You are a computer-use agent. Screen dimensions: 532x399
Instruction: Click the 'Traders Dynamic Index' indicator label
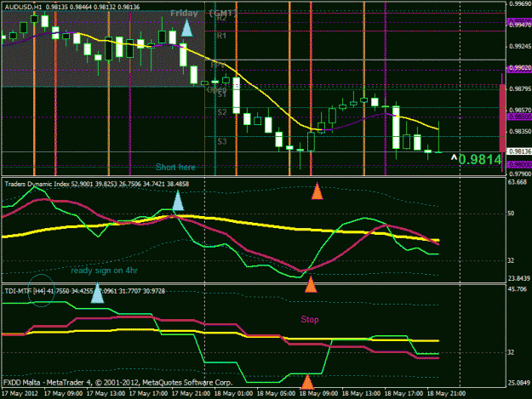37,184
